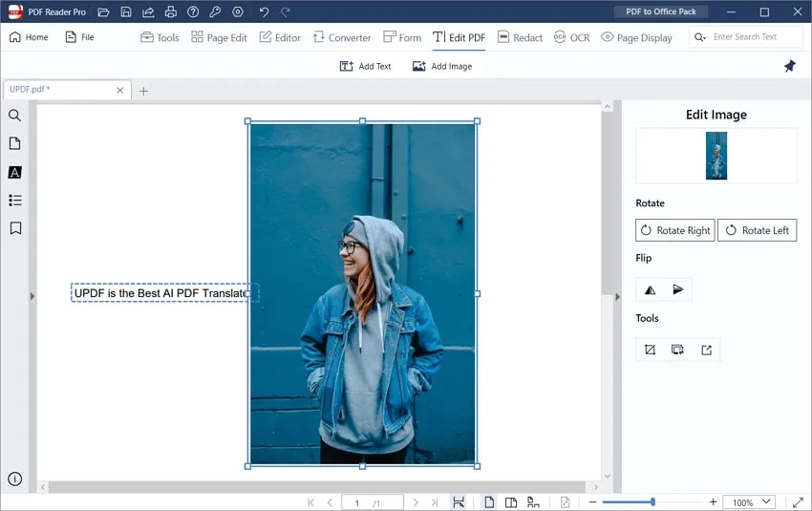
Task: Switch to the Redact tab
Action: [520, 37]
